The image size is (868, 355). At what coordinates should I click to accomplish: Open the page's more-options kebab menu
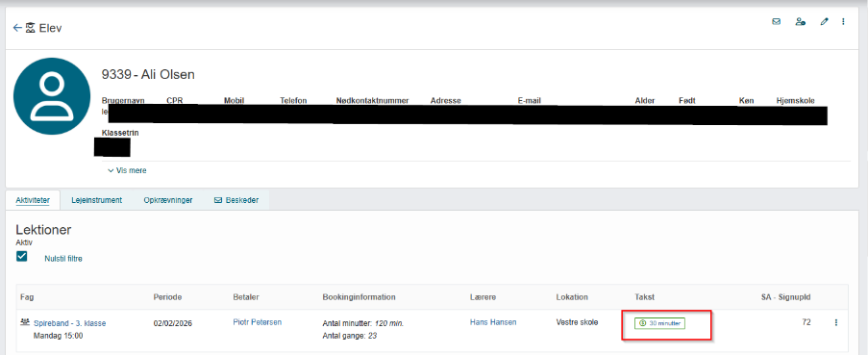tap(843, 21)
